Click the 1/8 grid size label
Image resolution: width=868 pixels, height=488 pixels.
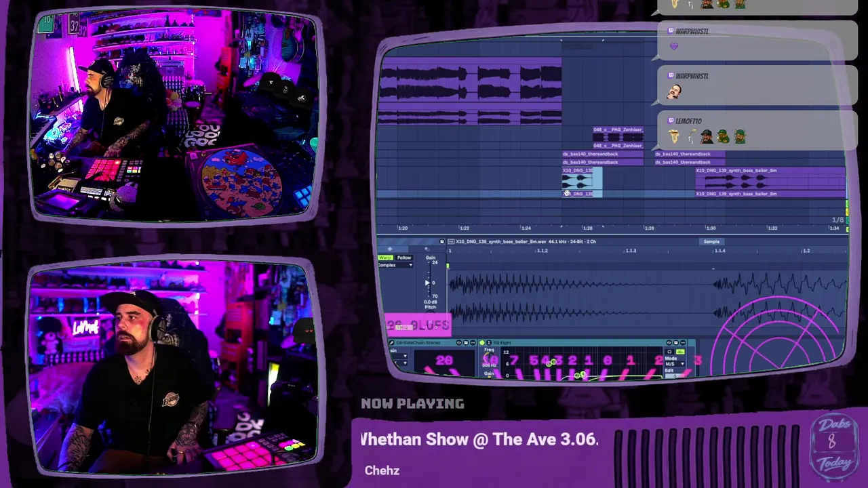coord(838,220)
